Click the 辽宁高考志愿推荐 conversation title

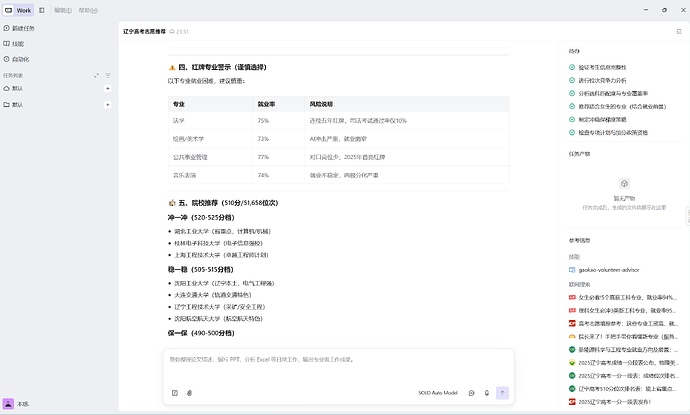point(144,32)
